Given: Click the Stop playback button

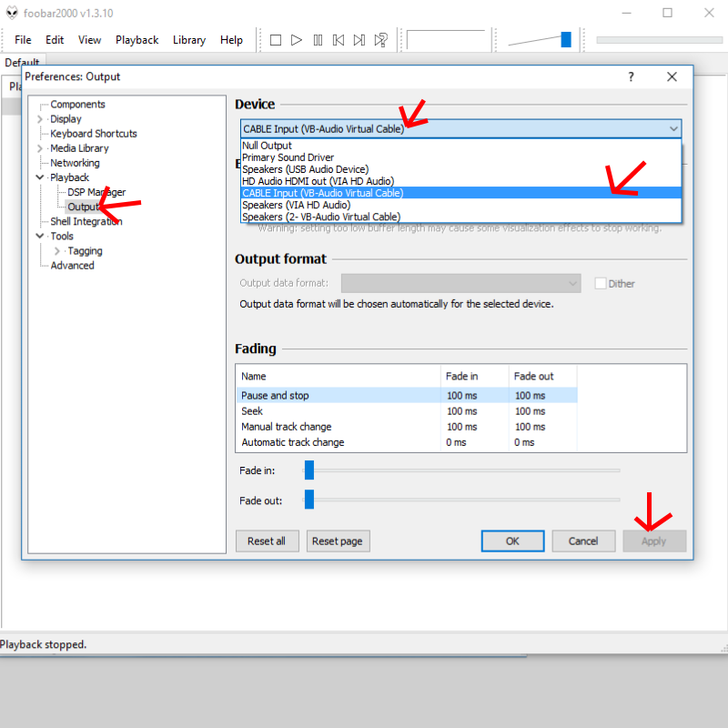Looking at the screenshot, I should tap(276, 40).
